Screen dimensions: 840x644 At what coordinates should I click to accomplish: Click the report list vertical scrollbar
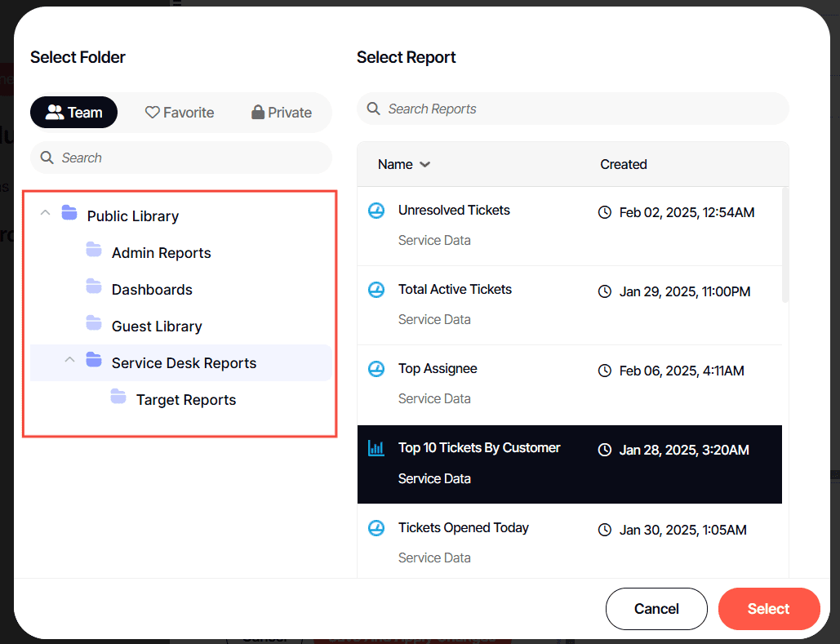click(785, 245)
